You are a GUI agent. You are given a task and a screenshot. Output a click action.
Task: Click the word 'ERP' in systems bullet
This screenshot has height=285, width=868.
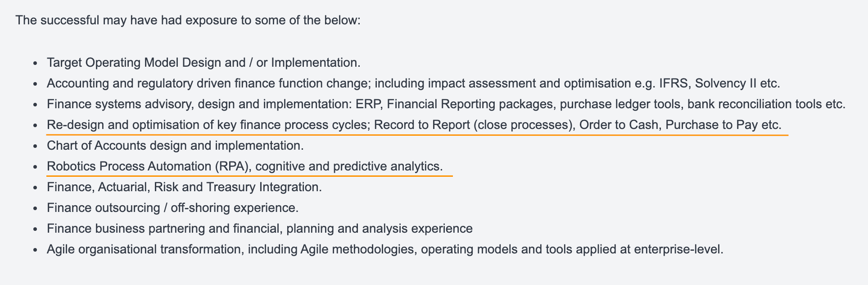pyautogui.click(x=369, y=104)
